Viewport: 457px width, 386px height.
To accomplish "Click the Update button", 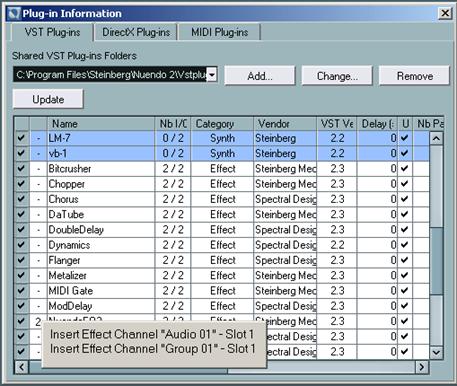I will click(x=48, y=99).
